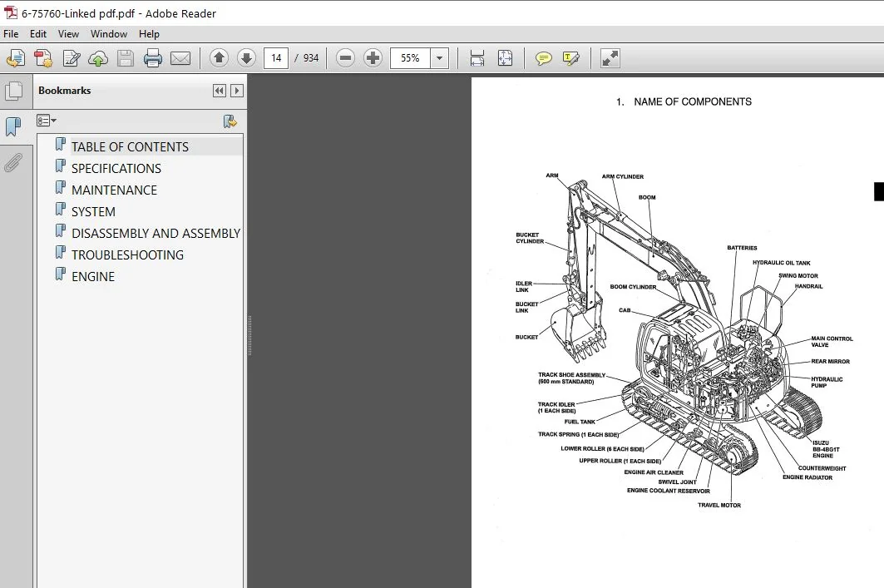Select DISASSEMBLY AND ASSEMBLY bookmark
Screen dimensions: 884x588
point(156,234)
